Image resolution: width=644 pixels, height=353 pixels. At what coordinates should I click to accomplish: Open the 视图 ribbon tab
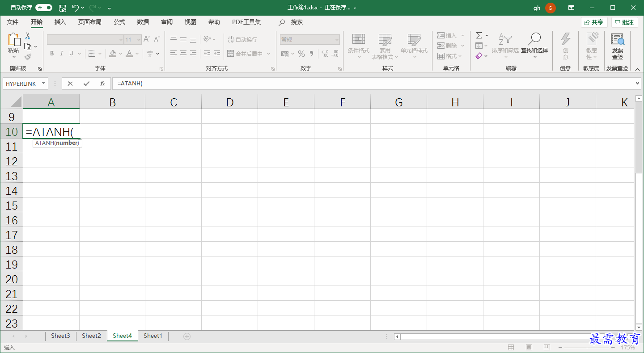(191, 22)
